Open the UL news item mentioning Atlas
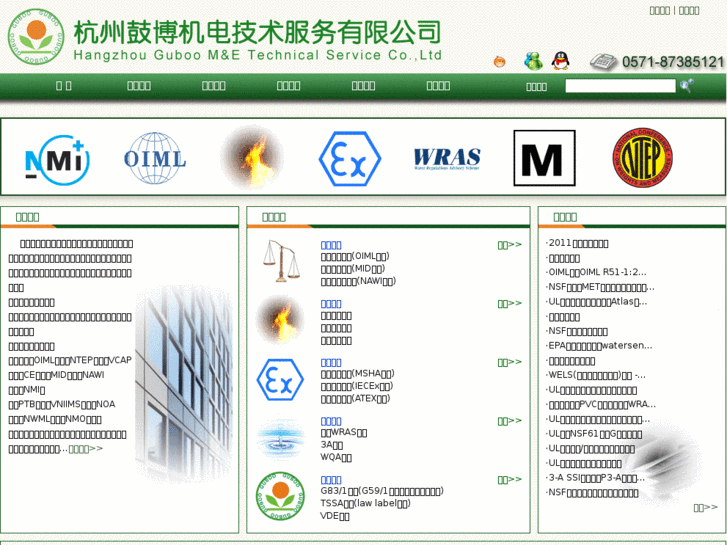The height and width of the screenshot is (545, 727). 597,302
